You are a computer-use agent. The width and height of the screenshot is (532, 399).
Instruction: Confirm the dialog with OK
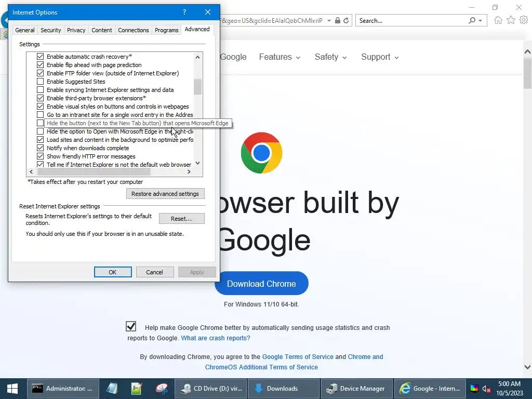click(x=113, y=272)
